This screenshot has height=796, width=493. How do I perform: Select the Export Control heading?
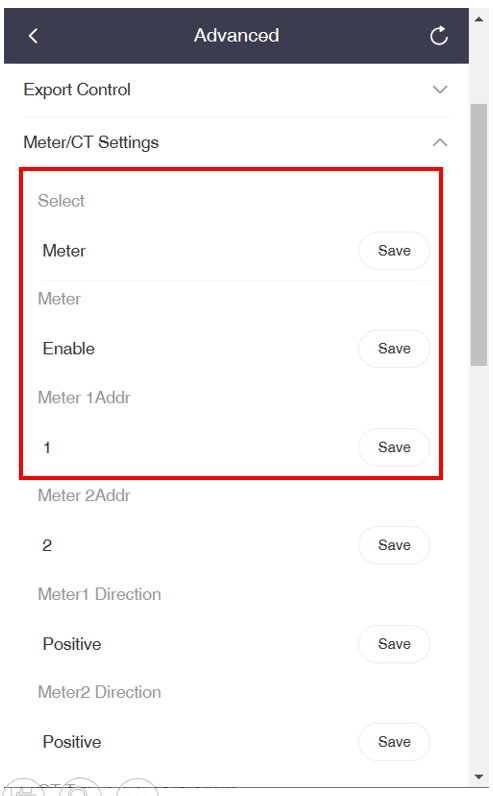(x=77, y=90)
